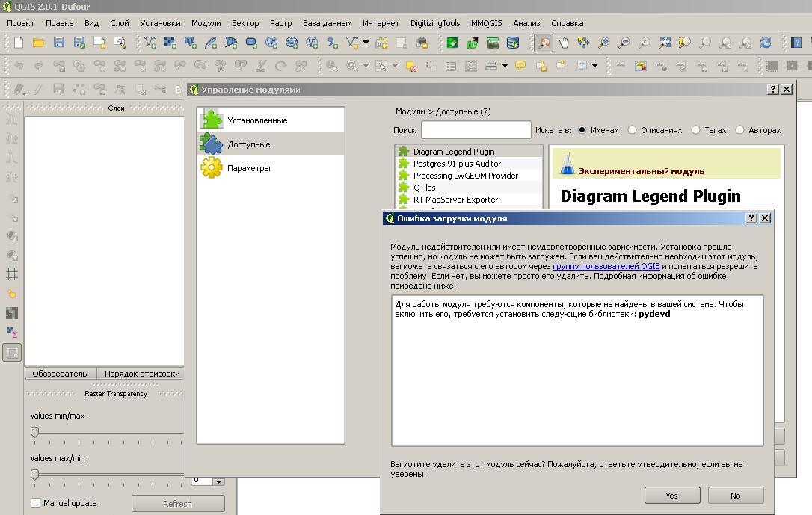Image resolution: width=812 pixels, height=515 pixels.
Task: Click Yes to delete the module
Action: 671,496
